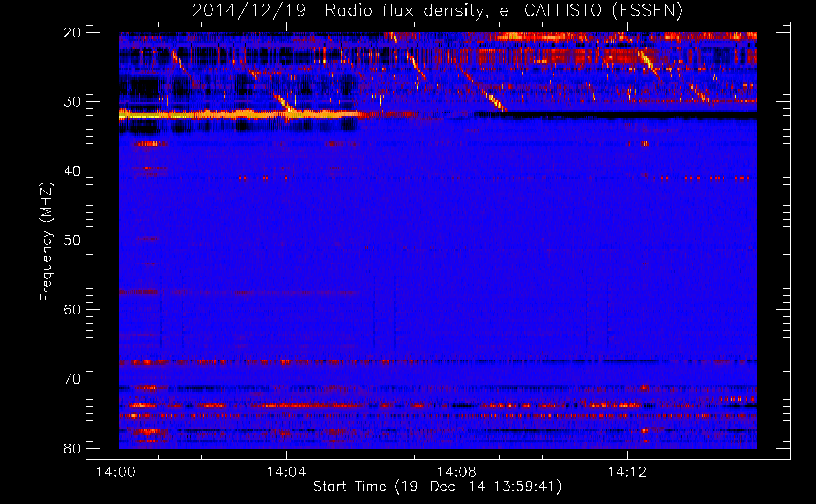Viewport: 816px width, 504px height.
Task: Click the plot title '2014/12/19 Radio flux density'
Action: (x=437, y=11)
